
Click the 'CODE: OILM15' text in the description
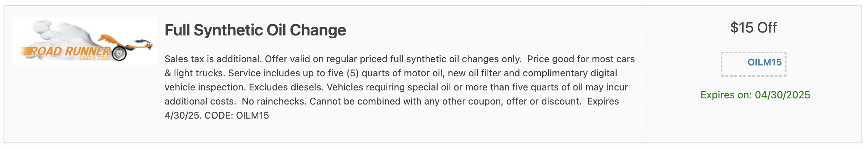237,115
